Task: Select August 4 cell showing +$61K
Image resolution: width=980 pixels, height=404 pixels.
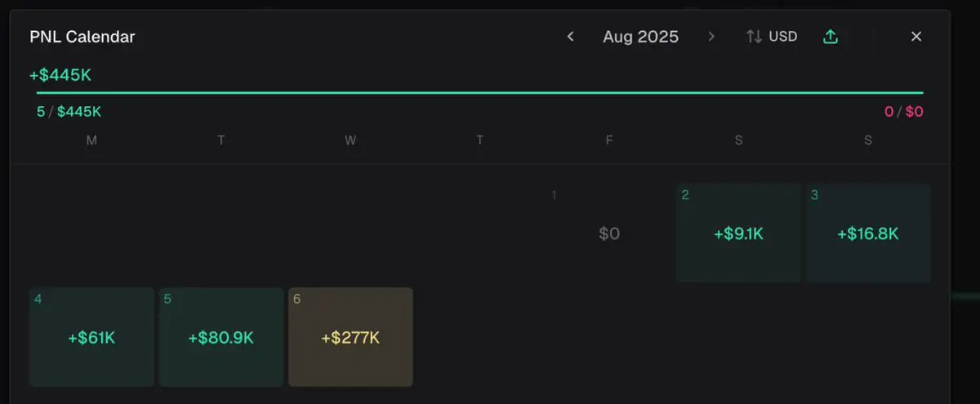Action: tap(91, 337)
